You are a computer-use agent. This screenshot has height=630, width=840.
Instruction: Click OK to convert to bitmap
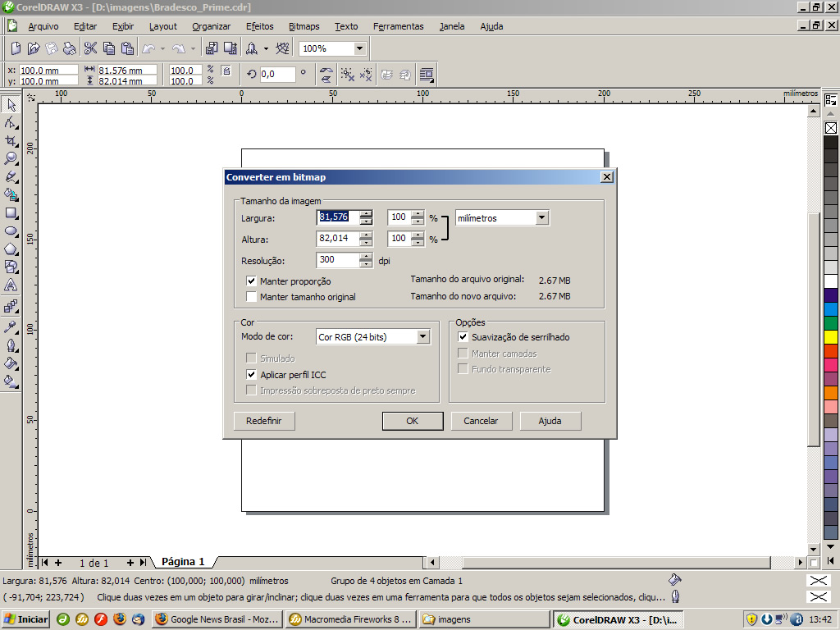413,421
